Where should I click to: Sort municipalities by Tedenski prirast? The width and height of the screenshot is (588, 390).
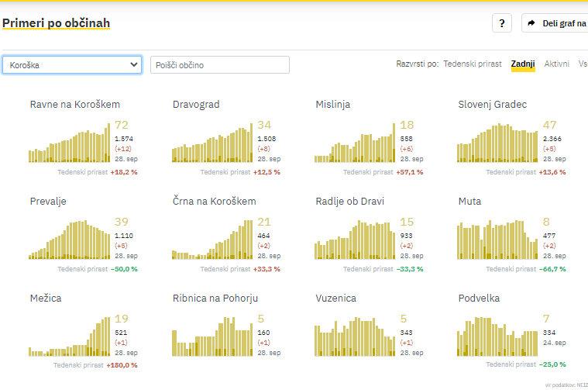(x=472, y=64)
